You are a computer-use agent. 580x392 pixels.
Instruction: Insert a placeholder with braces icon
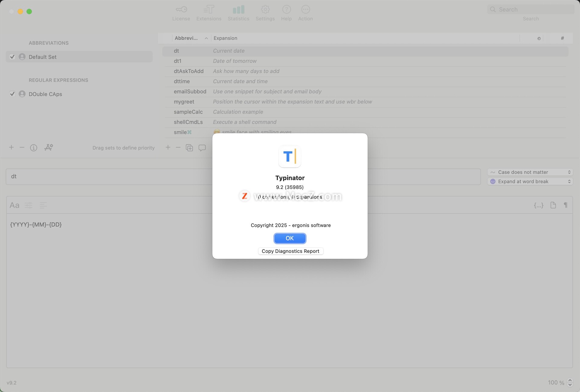539,205
